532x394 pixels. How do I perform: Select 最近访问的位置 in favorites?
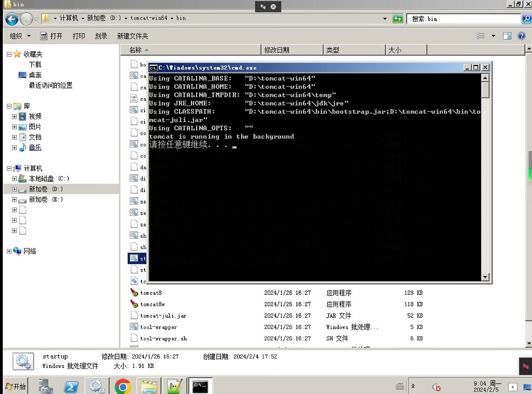(x=51, y=85)
